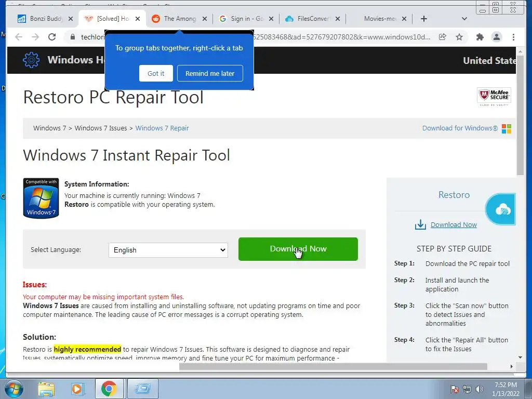Click the colored Windows logo icon

506,129
